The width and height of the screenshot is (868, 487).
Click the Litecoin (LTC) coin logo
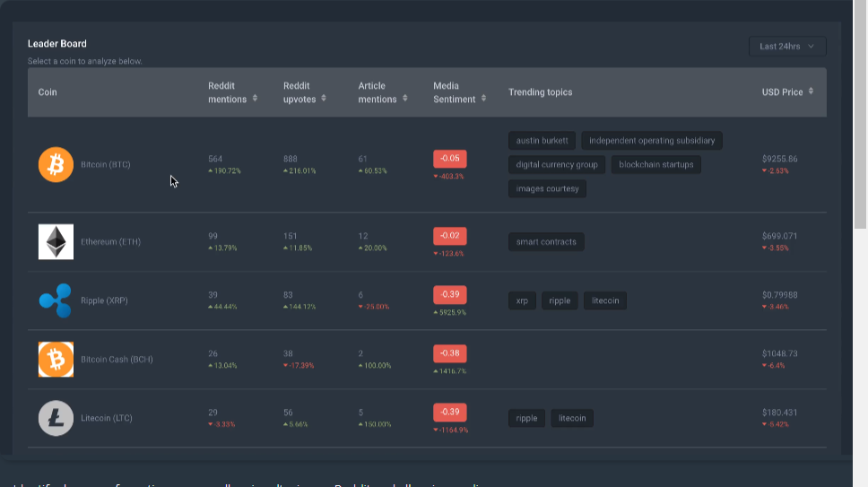(x=56, y=418)
